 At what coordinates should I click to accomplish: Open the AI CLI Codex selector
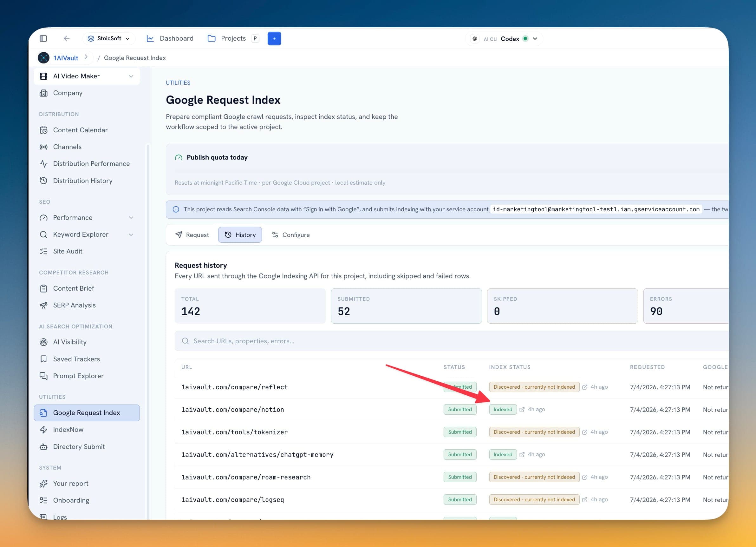coord(504,39)
